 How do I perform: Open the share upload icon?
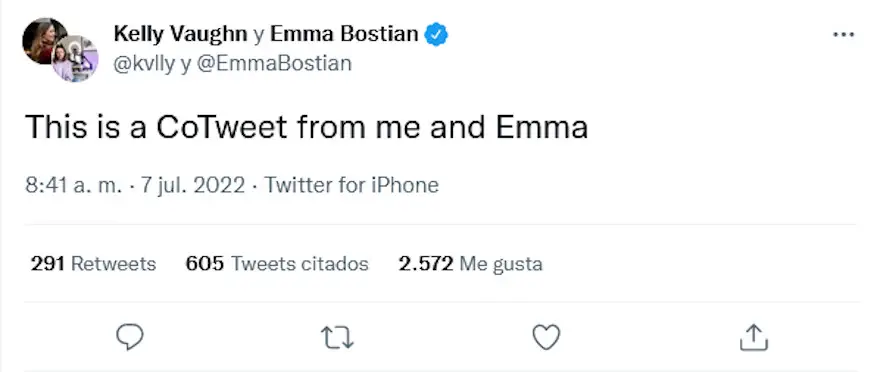[x=753, y=337]
